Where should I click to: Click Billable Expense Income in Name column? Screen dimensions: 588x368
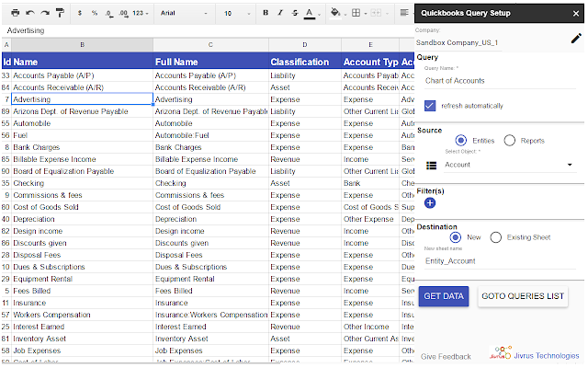tap(82, 159)
